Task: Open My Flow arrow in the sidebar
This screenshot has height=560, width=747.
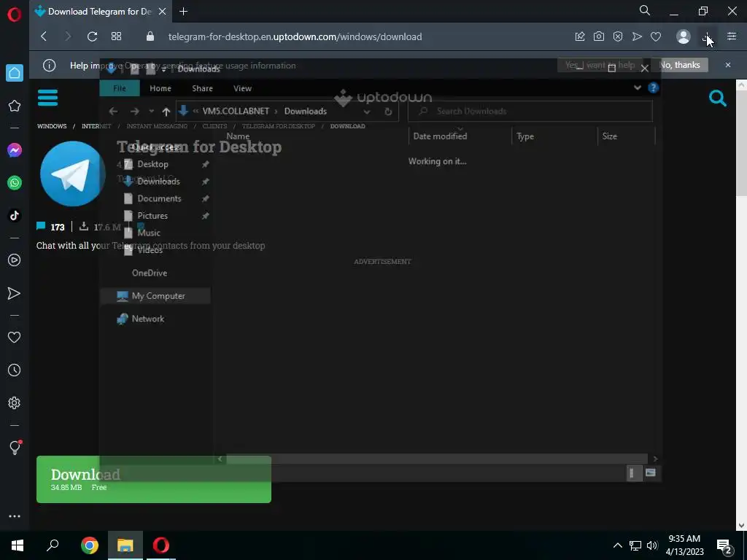Action: click(x=15, y=293)
